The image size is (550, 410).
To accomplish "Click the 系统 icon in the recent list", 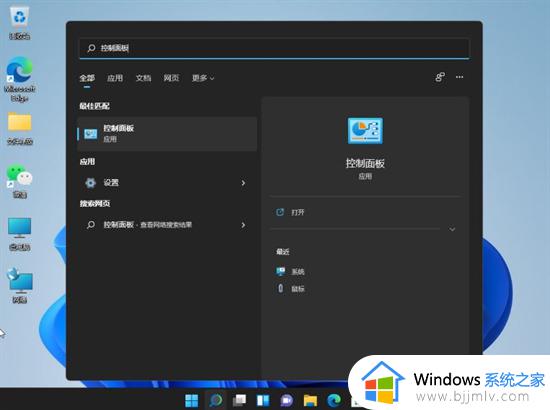I will click(281, 271).
